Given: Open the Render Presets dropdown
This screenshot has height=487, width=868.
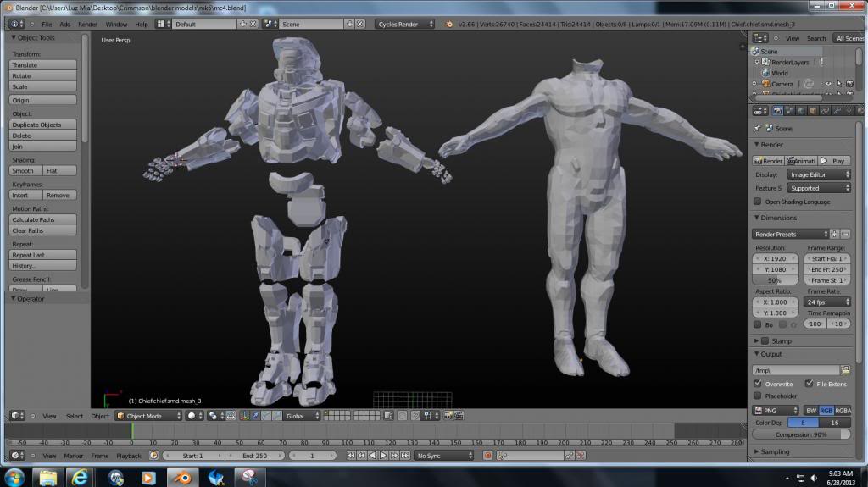Looking at the screenshot, I should (x=791, y=234).
